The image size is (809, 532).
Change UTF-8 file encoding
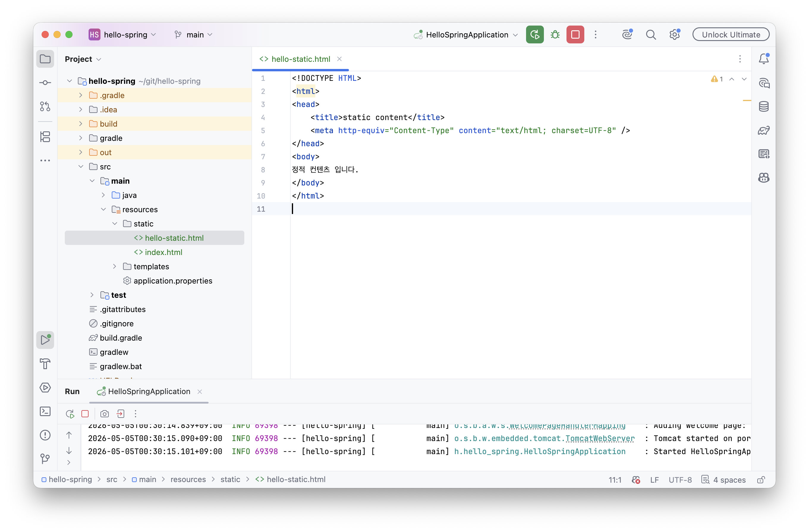pos(680,480)
